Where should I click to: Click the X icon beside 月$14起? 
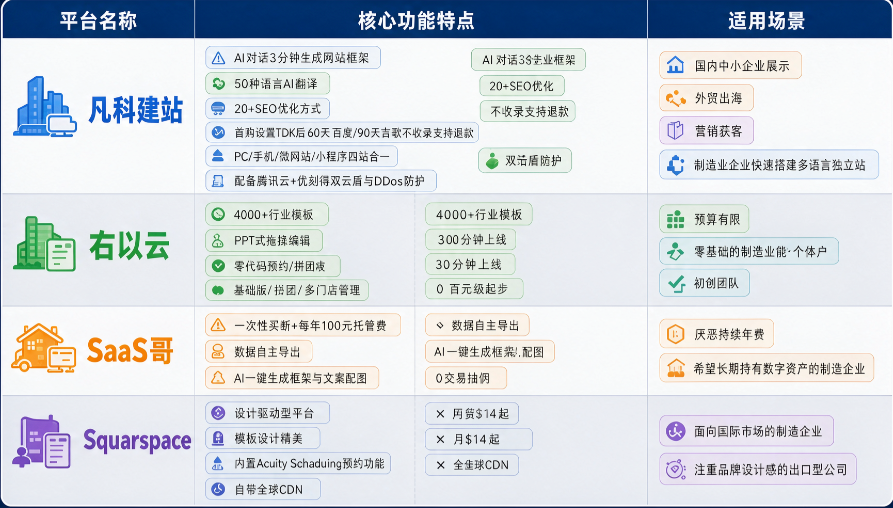tap(440, 440)
